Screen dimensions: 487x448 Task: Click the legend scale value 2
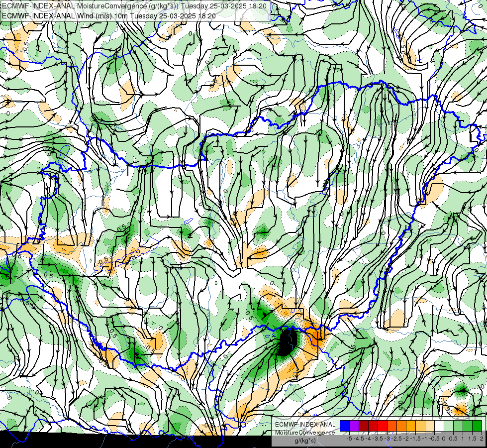coord(482,439)
